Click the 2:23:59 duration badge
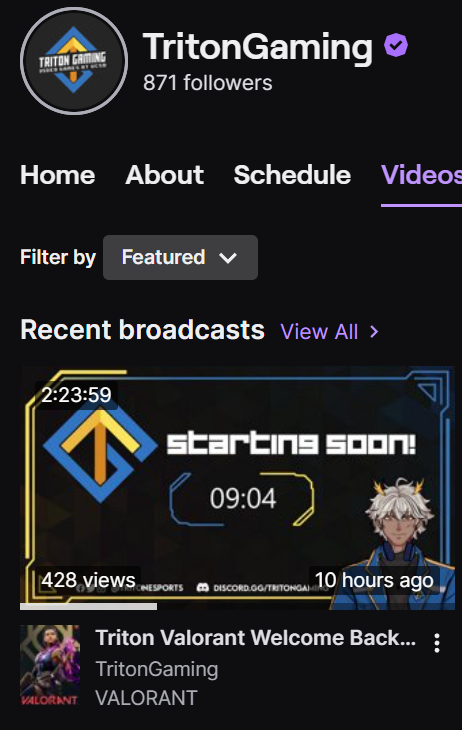 pyautogui.click(x=76, y=395)
